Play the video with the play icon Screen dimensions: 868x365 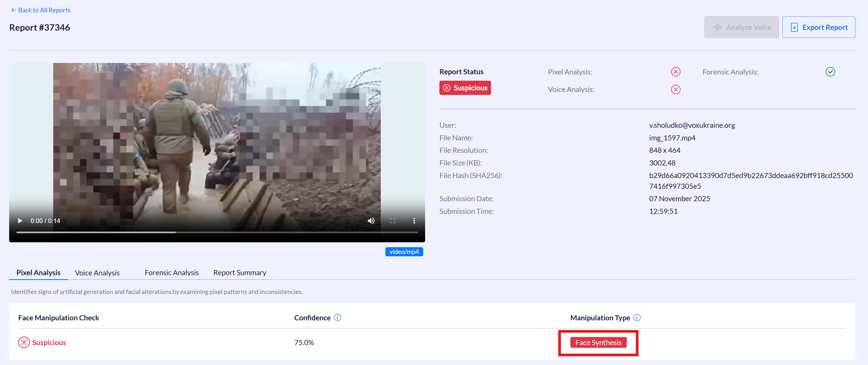point(20,221)
